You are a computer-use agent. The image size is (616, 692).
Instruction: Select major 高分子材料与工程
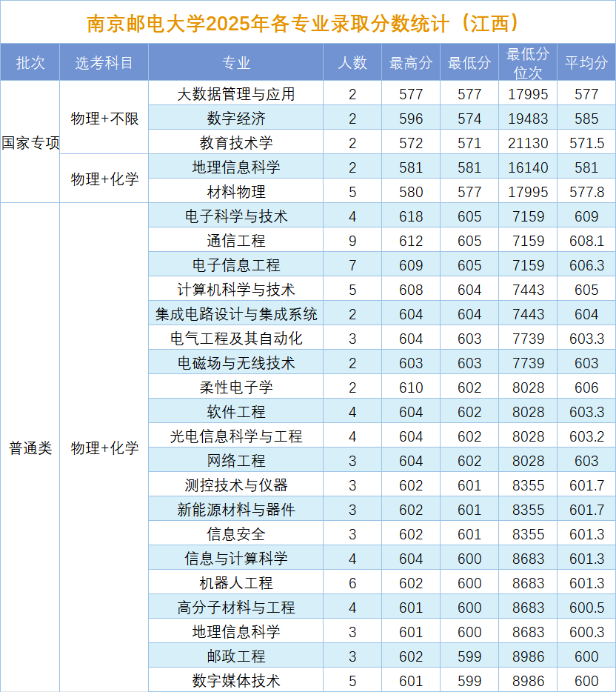[236, 608]
